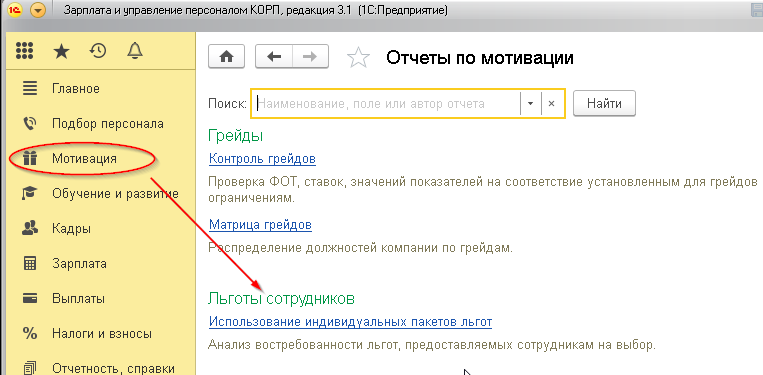
Task: Click the Зарплата calculator icon
Action: click(30, 264)
